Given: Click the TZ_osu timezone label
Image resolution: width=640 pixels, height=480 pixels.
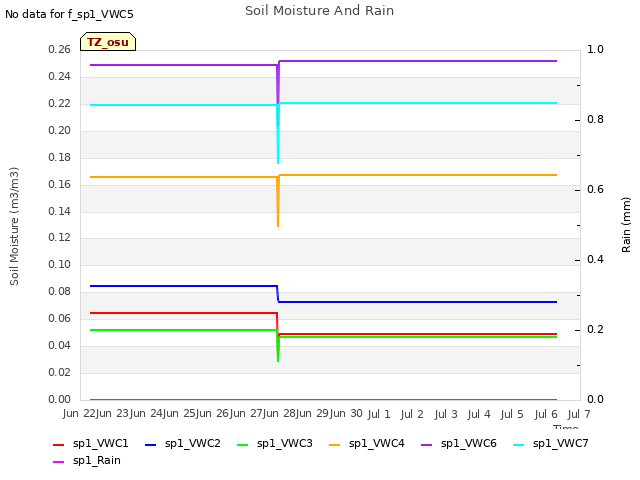Looking at the screenshot, I should 108,42.
